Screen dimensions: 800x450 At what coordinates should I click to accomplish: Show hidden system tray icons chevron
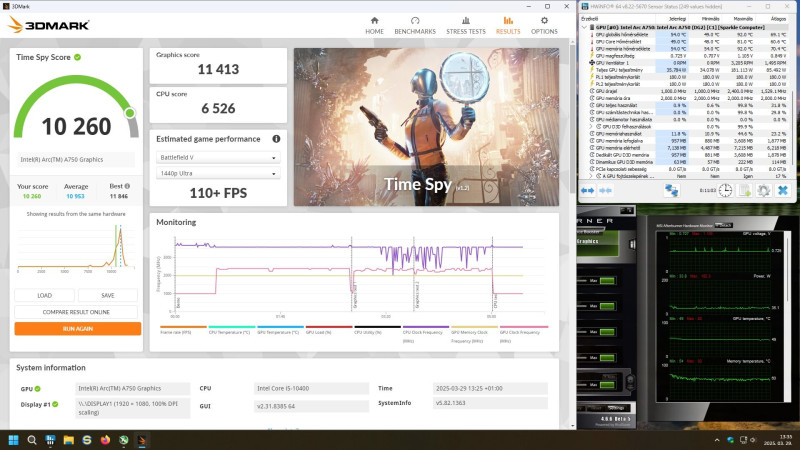click(x=717, y=440)
